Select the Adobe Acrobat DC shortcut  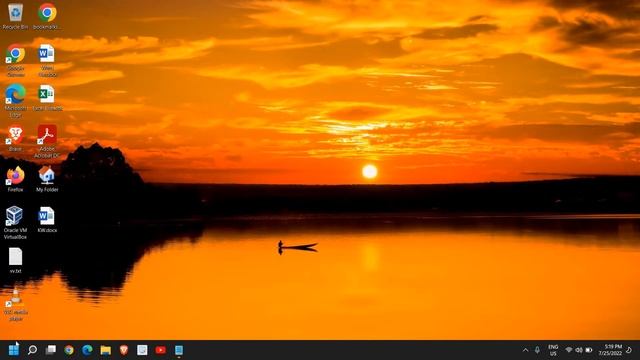pyautogui.click(x=47, y=141)
